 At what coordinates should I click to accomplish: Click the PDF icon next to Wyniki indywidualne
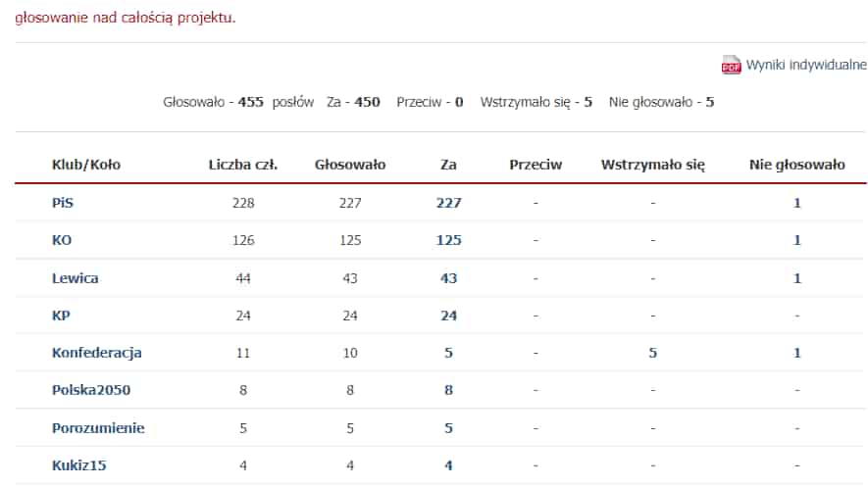[x=732, y=66]
